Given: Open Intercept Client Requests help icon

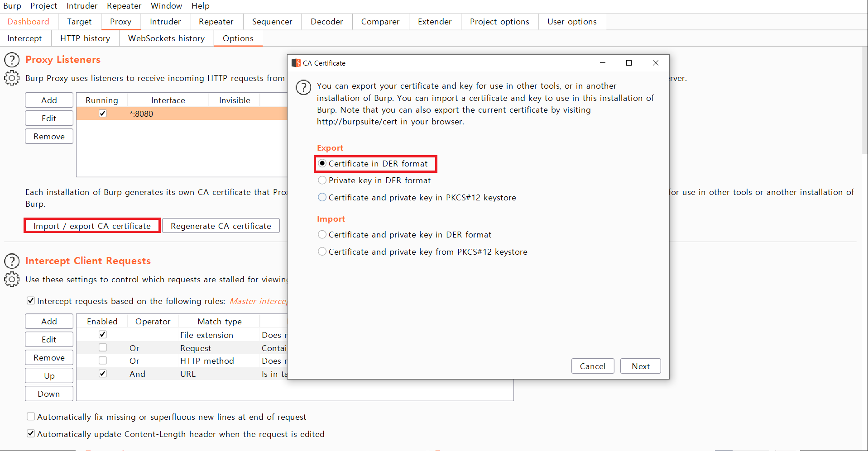Looking at the screenshot, I should click(12, 261).
